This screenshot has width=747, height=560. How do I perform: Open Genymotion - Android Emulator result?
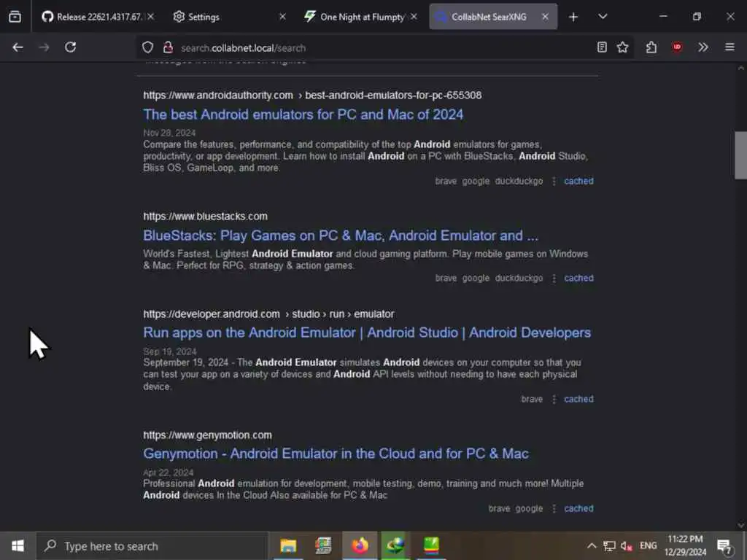coord(336,454)
